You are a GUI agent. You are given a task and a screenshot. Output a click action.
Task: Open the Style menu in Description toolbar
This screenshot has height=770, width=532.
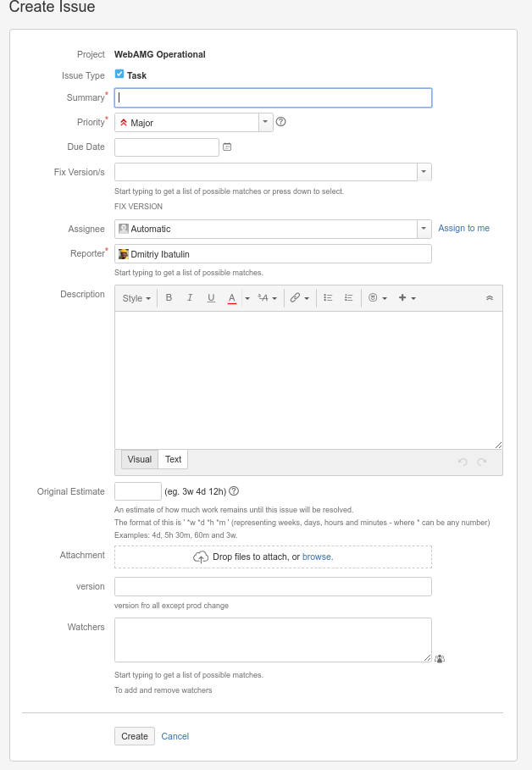136,297
